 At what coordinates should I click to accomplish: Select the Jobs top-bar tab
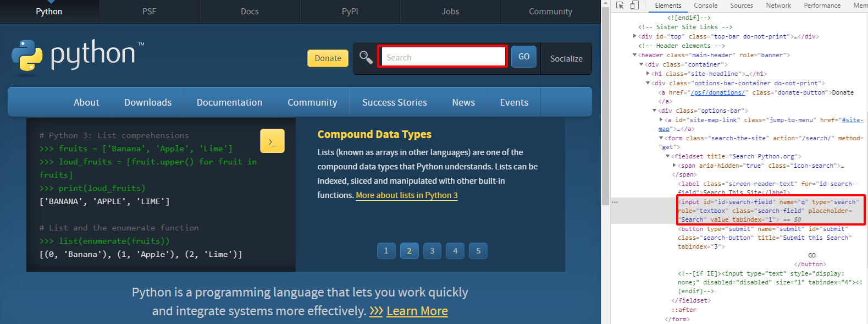coord(450,12)
